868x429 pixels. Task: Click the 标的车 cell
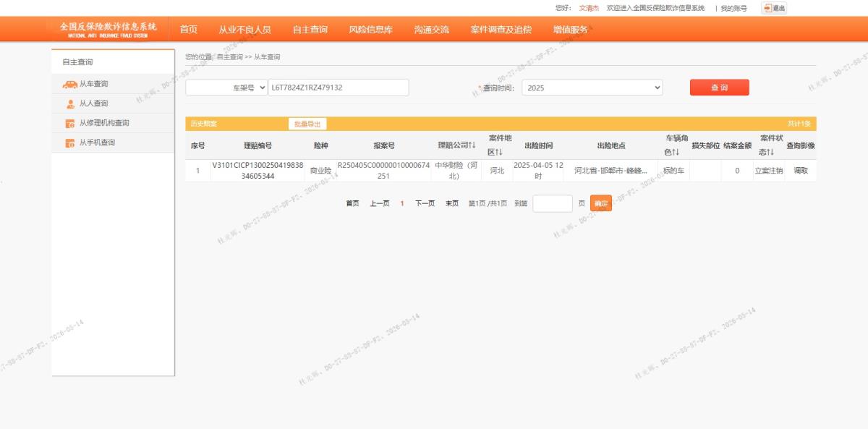(673, 171)
